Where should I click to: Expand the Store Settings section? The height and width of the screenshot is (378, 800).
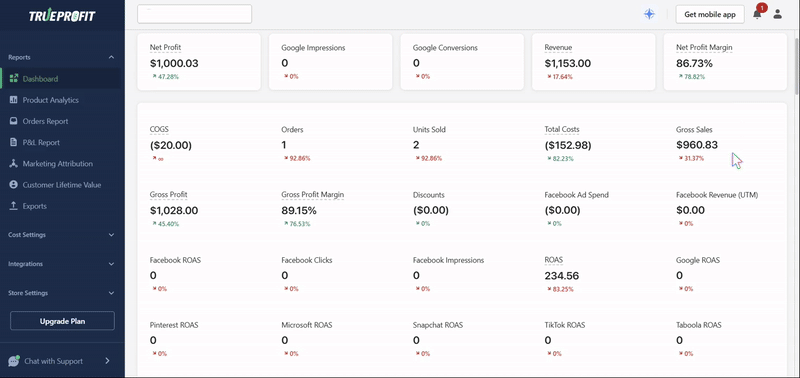pos(111,293)
